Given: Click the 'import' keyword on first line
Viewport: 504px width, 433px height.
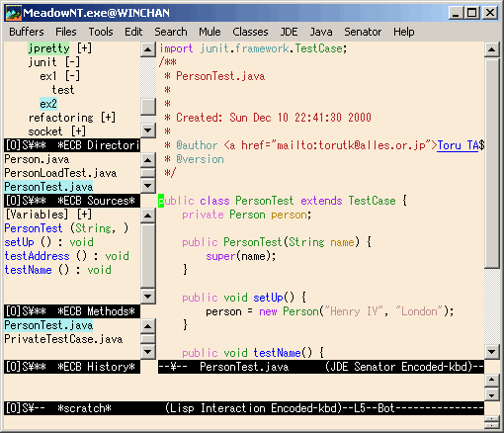Looking at the screenshot, I should tap(176, 48).
